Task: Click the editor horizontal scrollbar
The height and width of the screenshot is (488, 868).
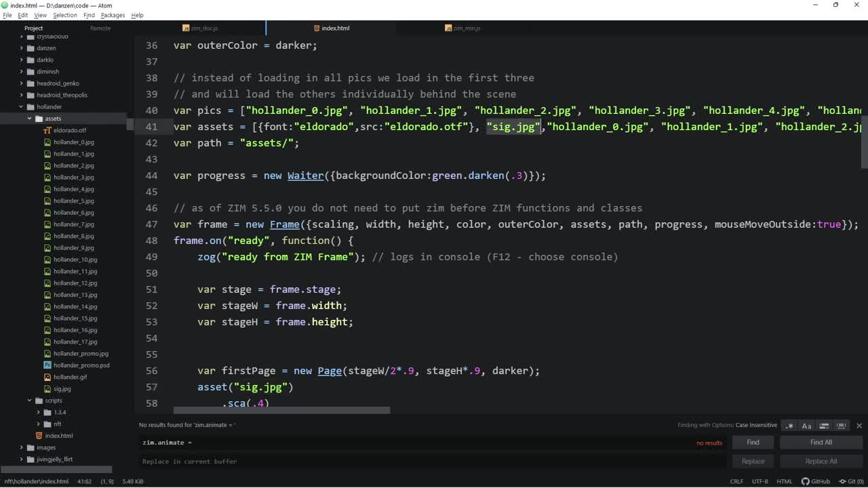Action: pyautogui.click(x=281, y=410)
